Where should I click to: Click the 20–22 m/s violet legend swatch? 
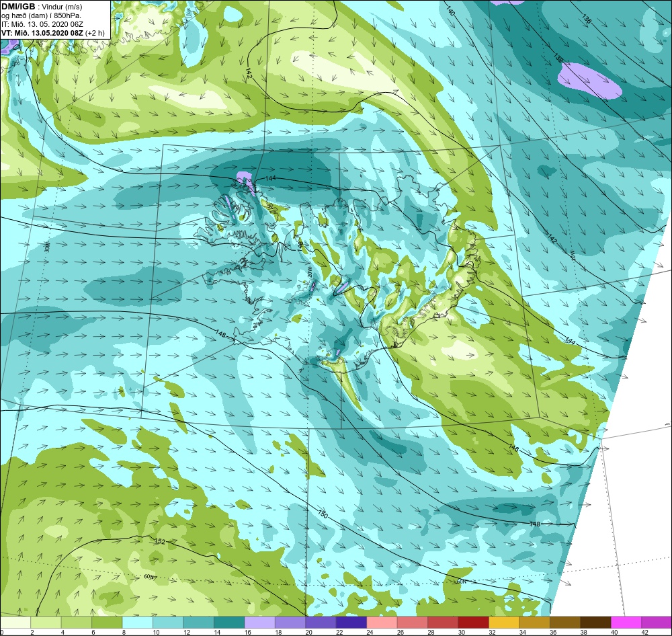[321, 623]
